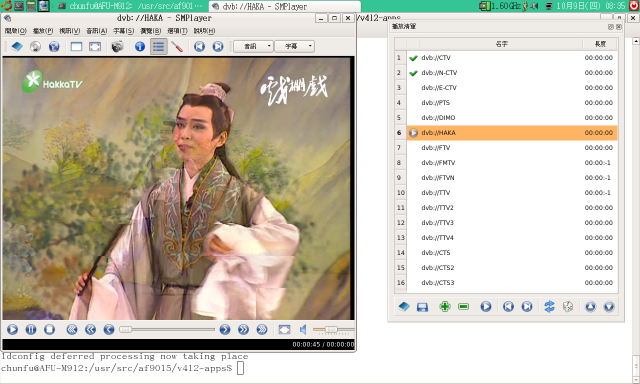Screen dimensions: 640x384
Task: Click the seek position slider
Action: click(167, 329)
